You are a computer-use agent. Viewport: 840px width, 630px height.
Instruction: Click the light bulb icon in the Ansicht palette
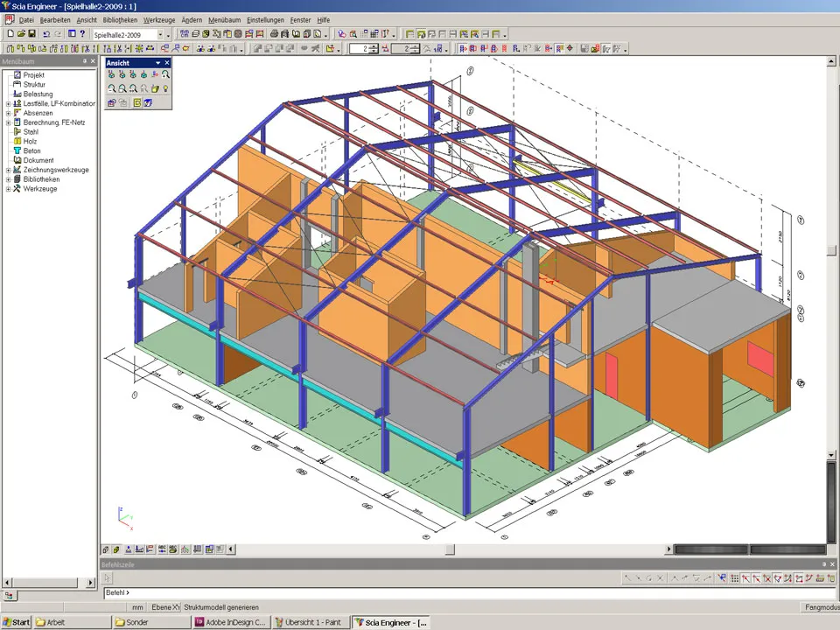[x=166, y=88]
